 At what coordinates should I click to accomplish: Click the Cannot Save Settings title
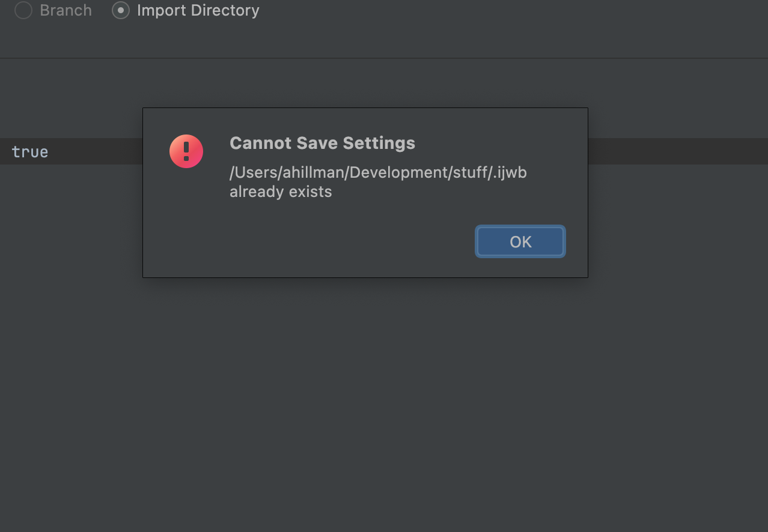tap(322, 143)
